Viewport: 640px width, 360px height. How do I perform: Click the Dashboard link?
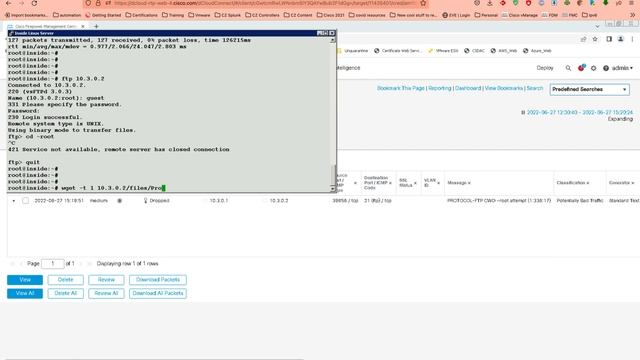pyautogui.click(x=468, y=88)
